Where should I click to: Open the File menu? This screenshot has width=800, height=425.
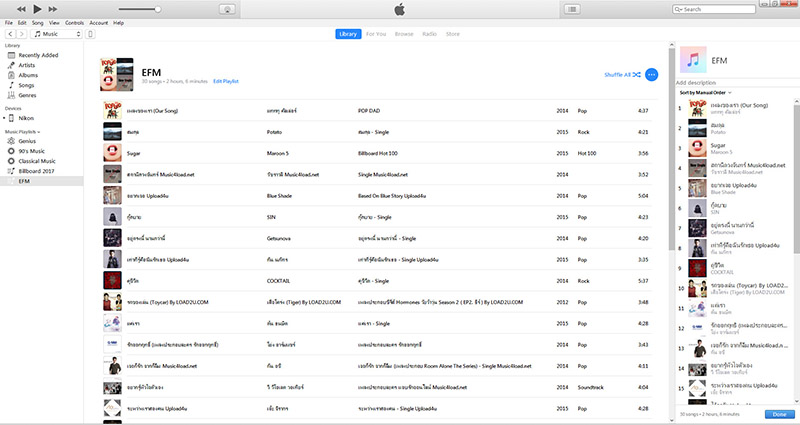coord(9,23)
